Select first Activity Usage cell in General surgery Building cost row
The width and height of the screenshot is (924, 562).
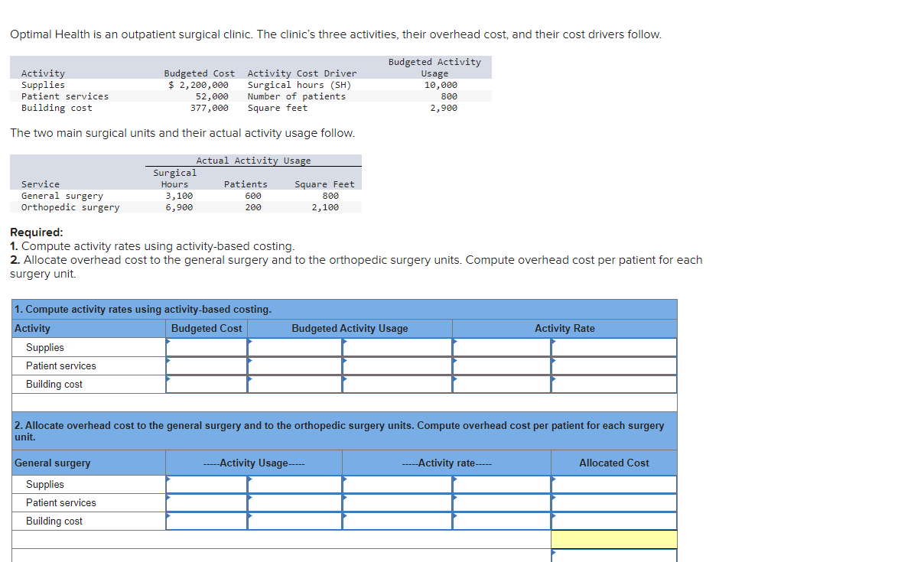[x=207, y=521]
